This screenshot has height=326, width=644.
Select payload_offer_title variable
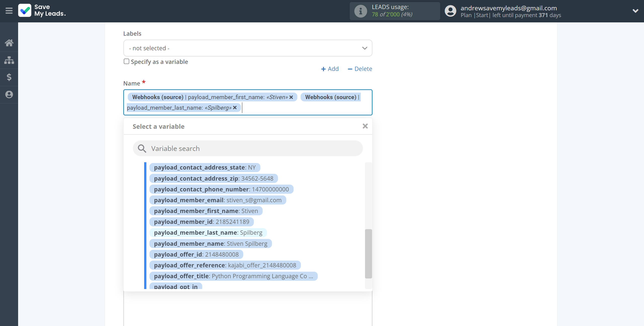(x=233, y=276)
